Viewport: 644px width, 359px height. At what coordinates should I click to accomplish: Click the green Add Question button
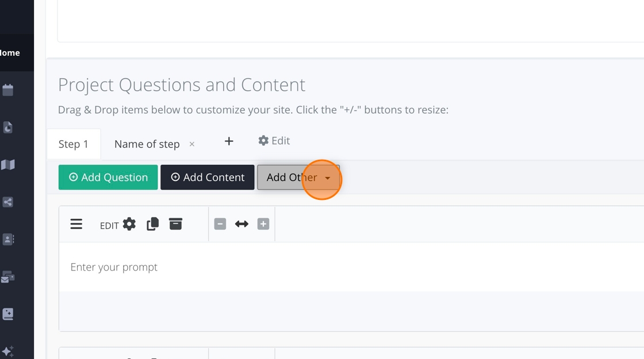(x=108, y=177)
